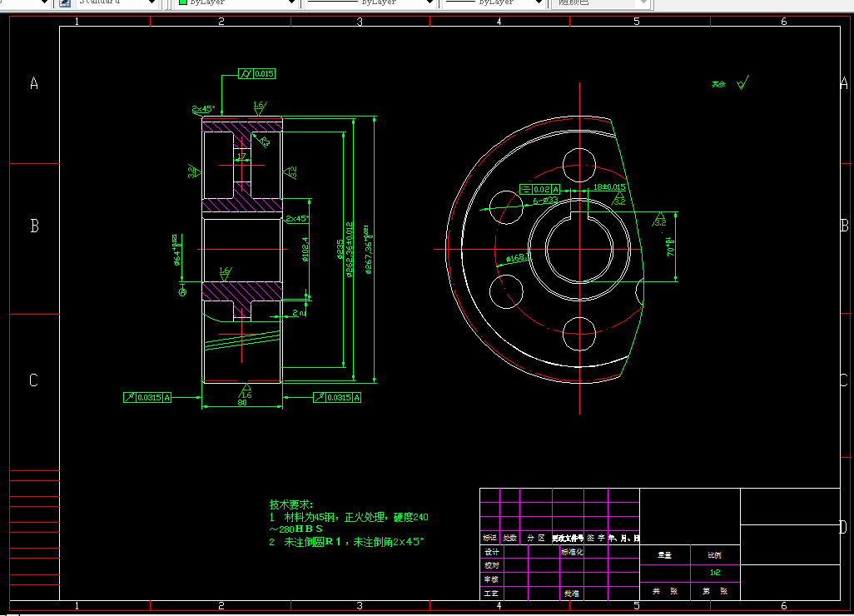Select the 0.02 A symmetry tolerance frame
Screen dimensions: 854x616
pyautogui.click(x=539, y=190)
